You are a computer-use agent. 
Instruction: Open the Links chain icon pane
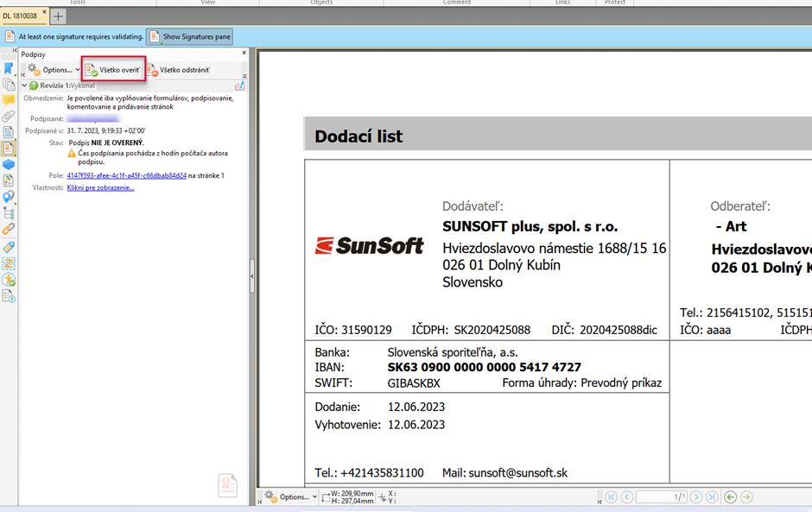click(x=9, y=230)
